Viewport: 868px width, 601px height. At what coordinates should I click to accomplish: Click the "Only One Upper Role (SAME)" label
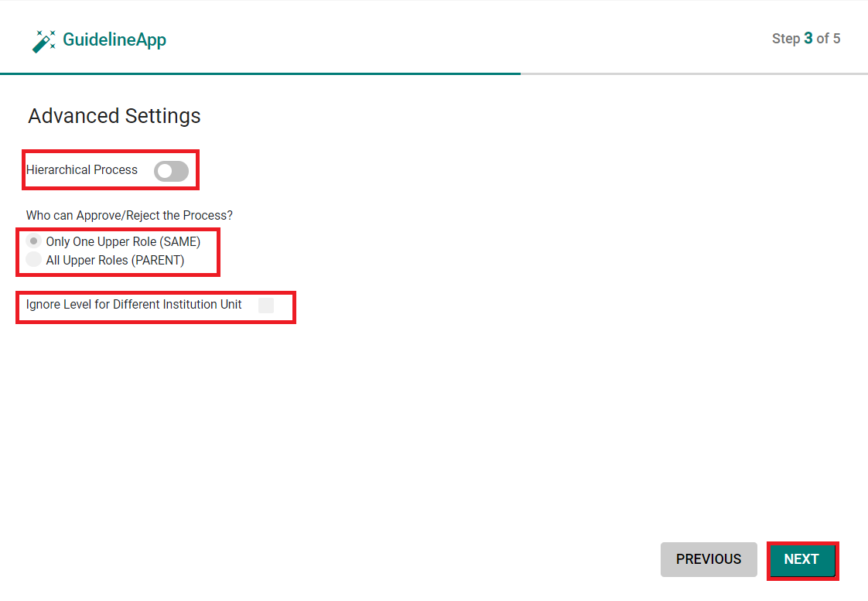click(123, 242)
